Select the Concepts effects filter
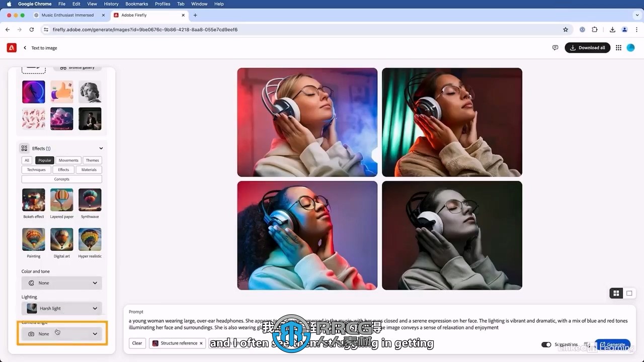This screenshot has width=644, height=362. 61,179
